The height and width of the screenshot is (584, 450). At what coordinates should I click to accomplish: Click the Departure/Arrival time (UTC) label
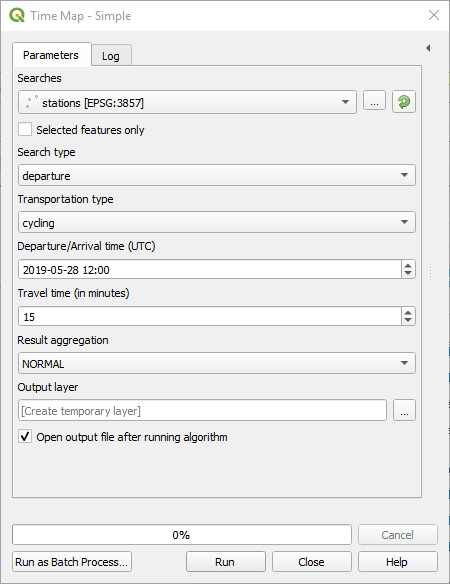click(x=86, y=246)
